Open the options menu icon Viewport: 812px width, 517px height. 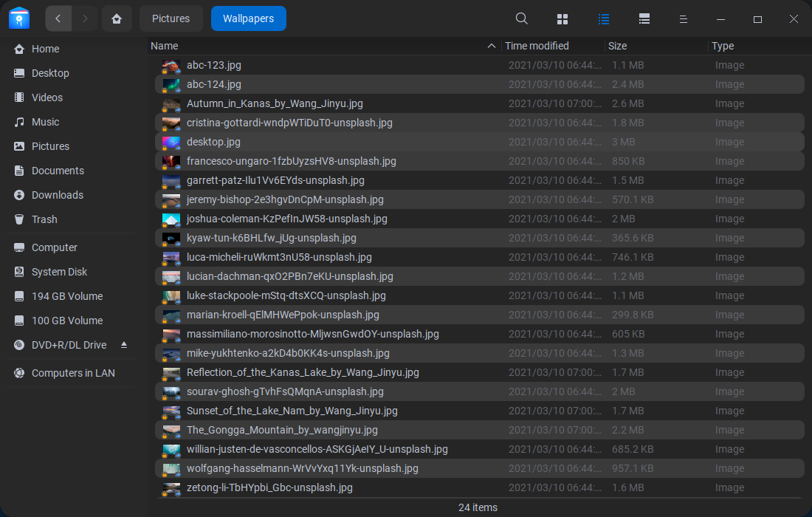pyautogui.click(x=684, y=18)
